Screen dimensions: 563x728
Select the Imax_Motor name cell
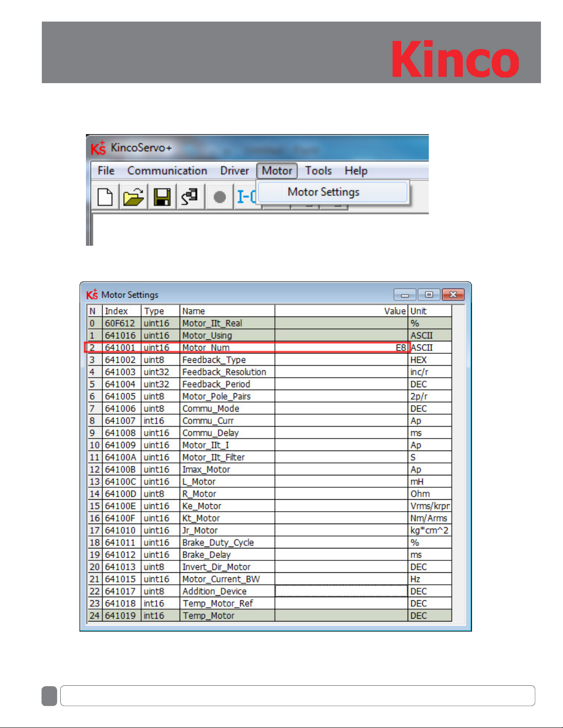coord(227,469)
